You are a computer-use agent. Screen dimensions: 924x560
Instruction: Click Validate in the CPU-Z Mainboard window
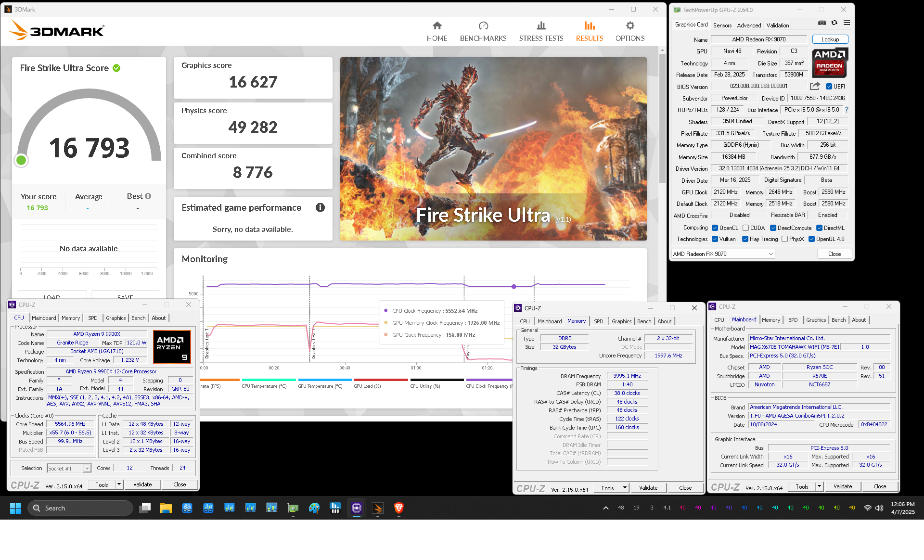pos(843,486)
